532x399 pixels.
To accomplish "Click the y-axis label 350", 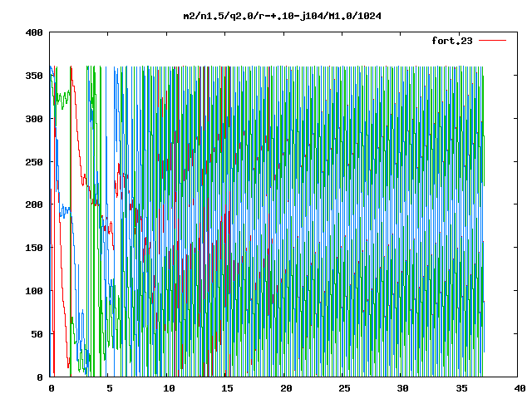I will click(x=34, y=76).
